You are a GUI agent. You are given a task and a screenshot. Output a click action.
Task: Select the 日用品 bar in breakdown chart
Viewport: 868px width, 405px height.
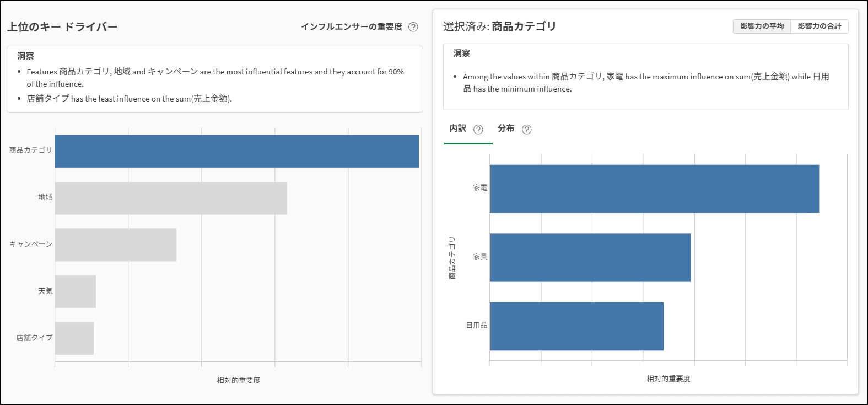[x=576, y=326]
